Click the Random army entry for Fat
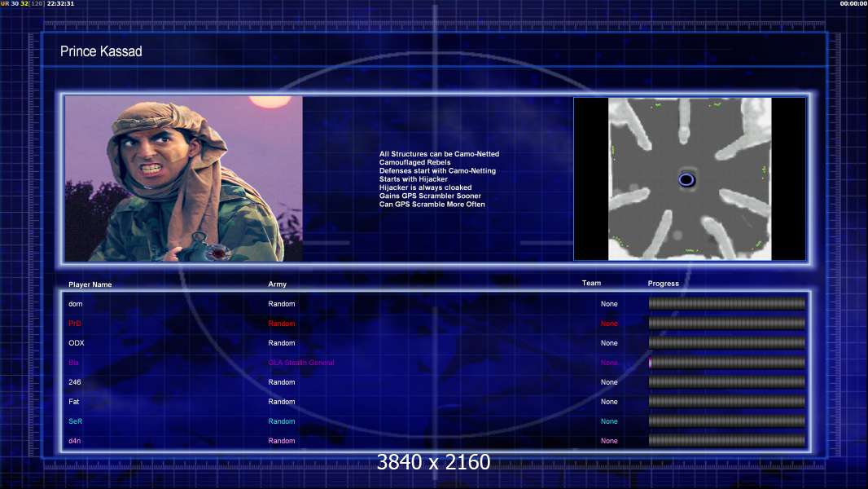868x489 pixels. coord(282,402)
